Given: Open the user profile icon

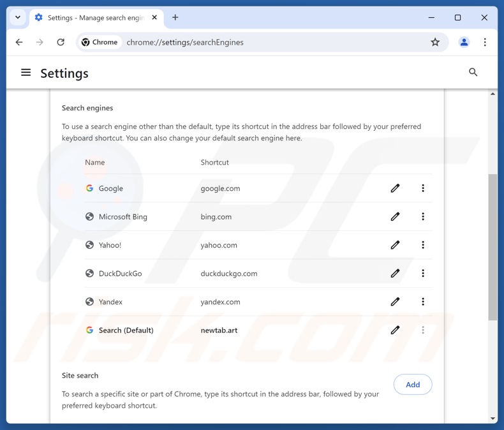Looking at the screenshot, I should pyautogui.click(x=464, y=42).
